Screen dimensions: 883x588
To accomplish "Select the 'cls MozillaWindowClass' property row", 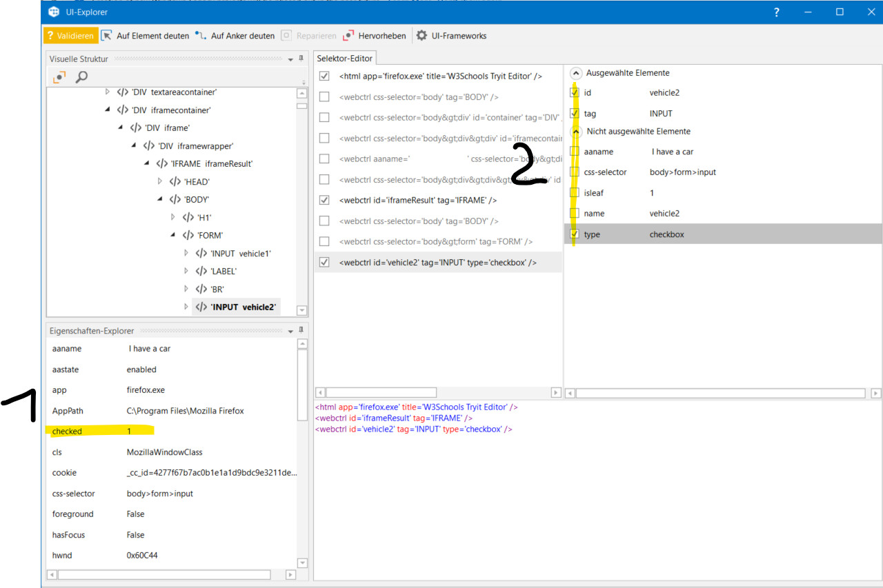I will click(171, 452).
